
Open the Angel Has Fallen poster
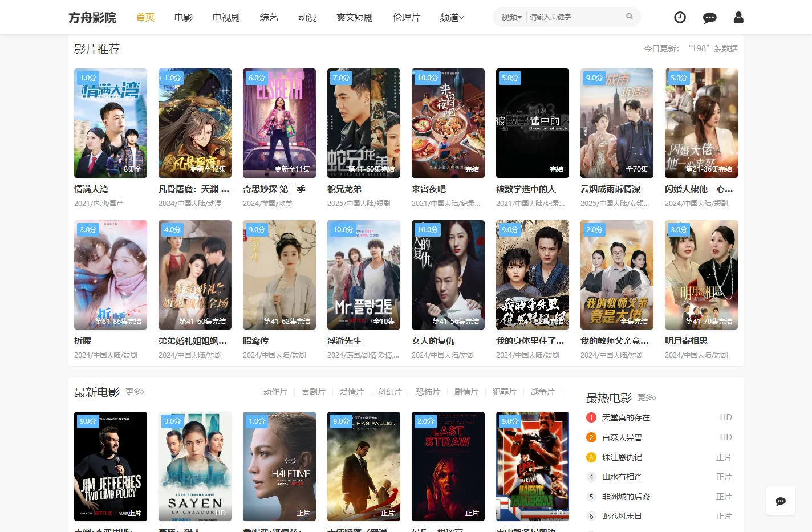(364, 466)
